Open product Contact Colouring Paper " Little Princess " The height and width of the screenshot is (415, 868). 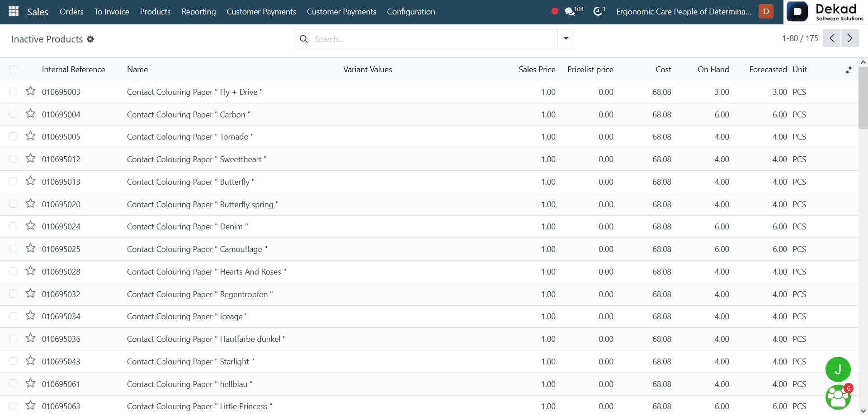(200, 406)
